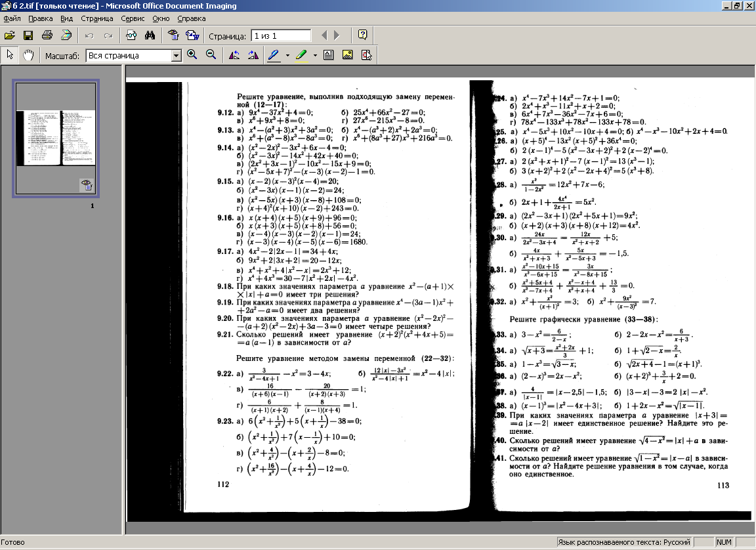Click the heading 'Решите графически уравнение (33—38):'

click(584, 319)
